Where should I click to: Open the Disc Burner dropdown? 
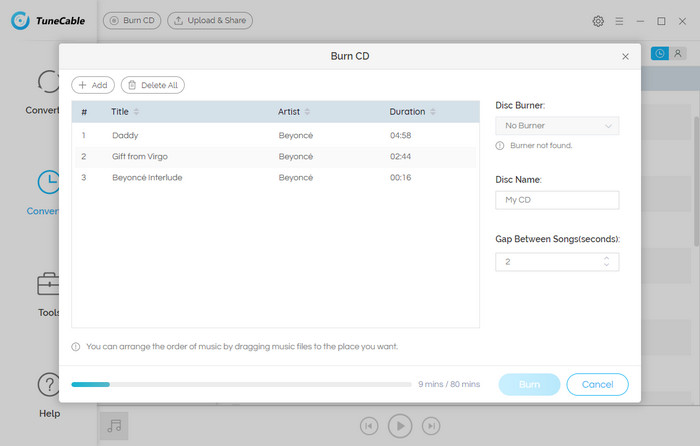(x=557, y=125)
